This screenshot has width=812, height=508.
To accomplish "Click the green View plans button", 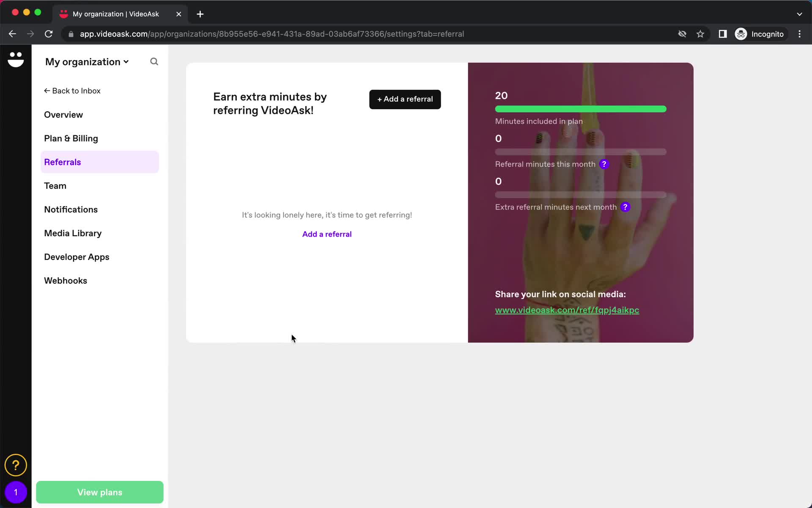I will 100,492.
